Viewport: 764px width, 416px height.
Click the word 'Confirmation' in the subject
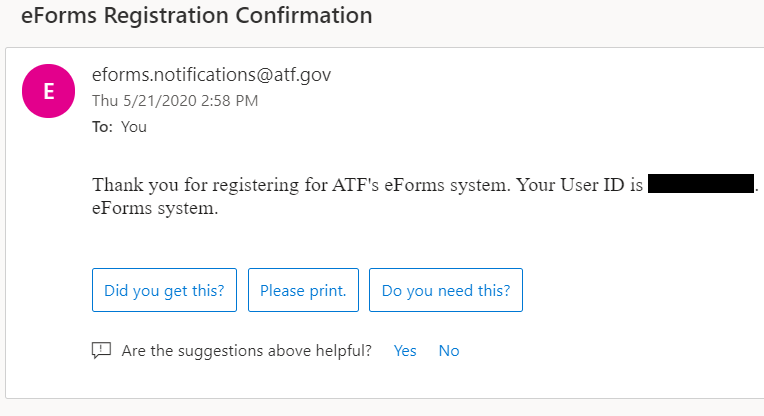(x=304, y=16)
